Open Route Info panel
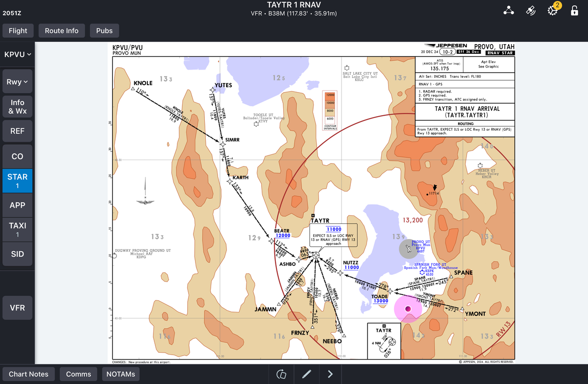 62,31
